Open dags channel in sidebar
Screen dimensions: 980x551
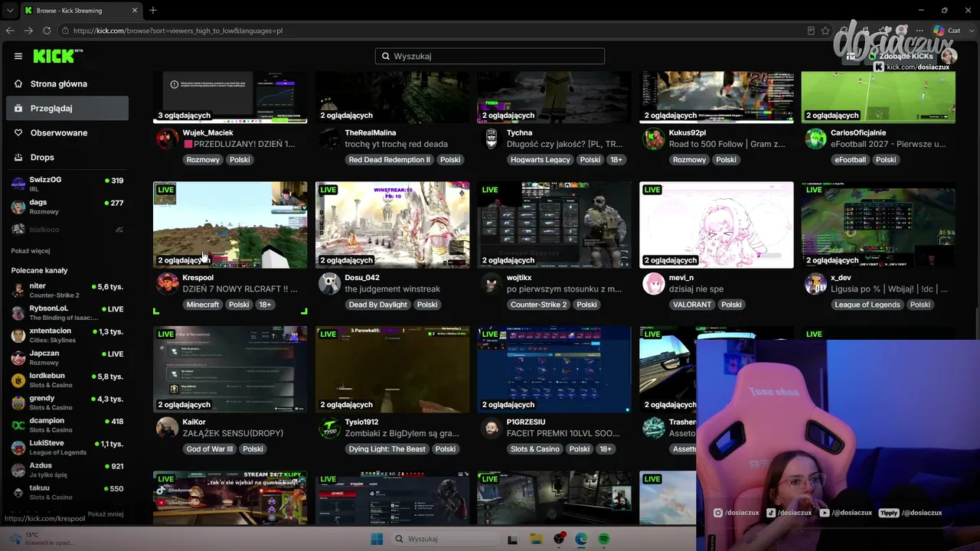(67, 207)
